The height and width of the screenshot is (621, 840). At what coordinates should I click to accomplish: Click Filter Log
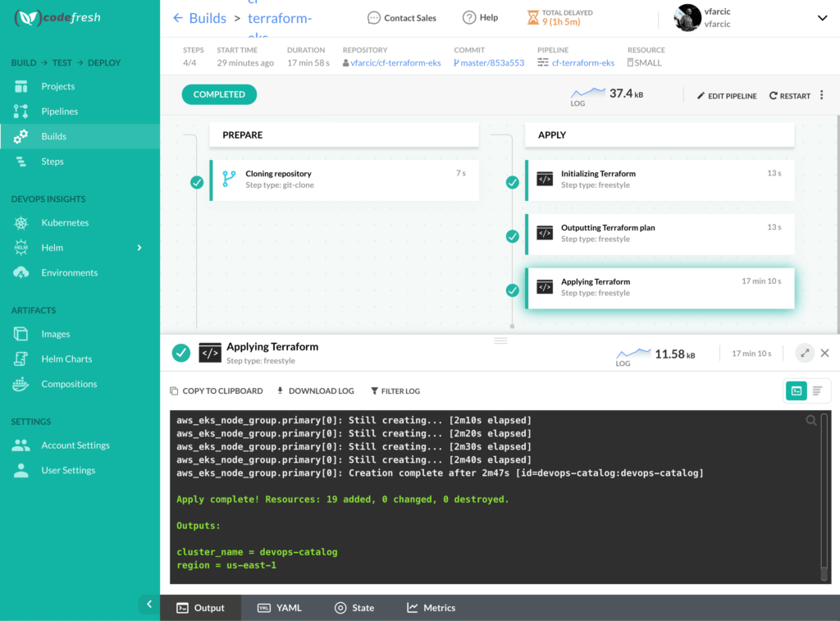[x=395, y=391]
